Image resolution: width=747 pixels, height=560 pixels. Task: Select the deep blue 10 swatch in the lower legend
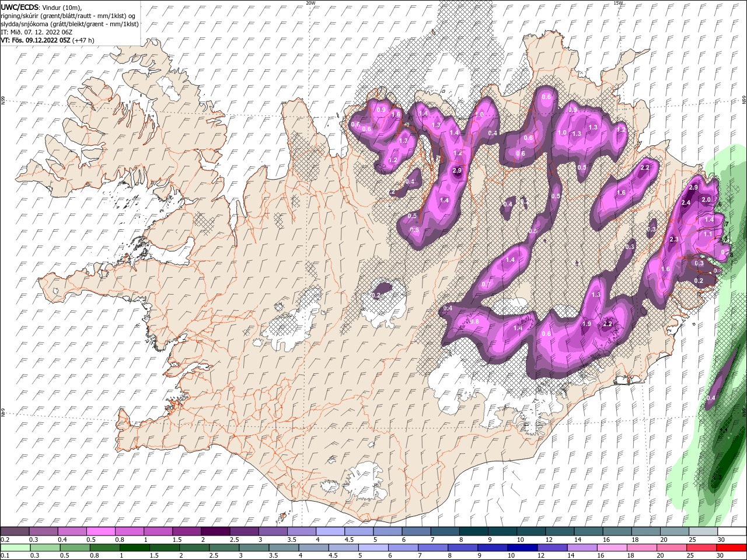[522, 548]
